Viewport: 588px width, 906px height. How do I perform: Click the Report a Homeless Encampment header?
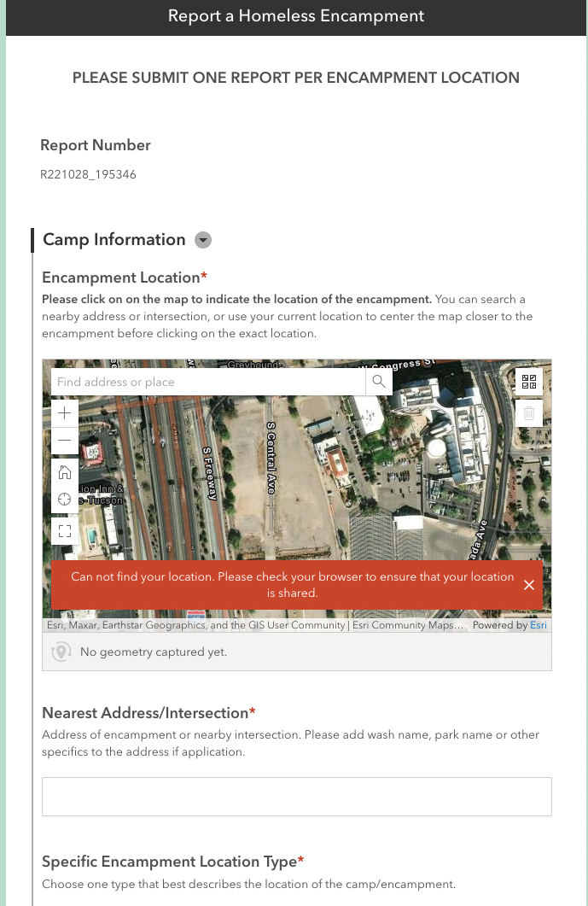coord(296,16)
